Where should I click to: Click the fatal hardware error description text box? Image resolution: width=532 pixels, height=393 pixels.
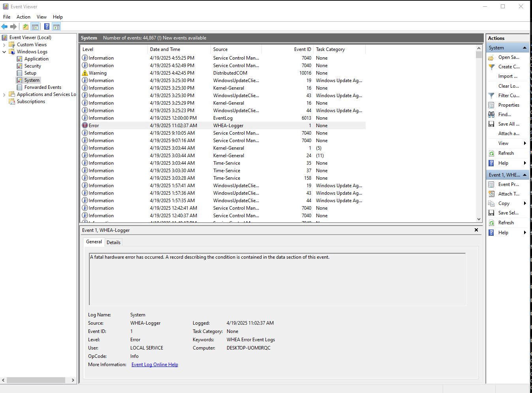[x=277, y=279]
